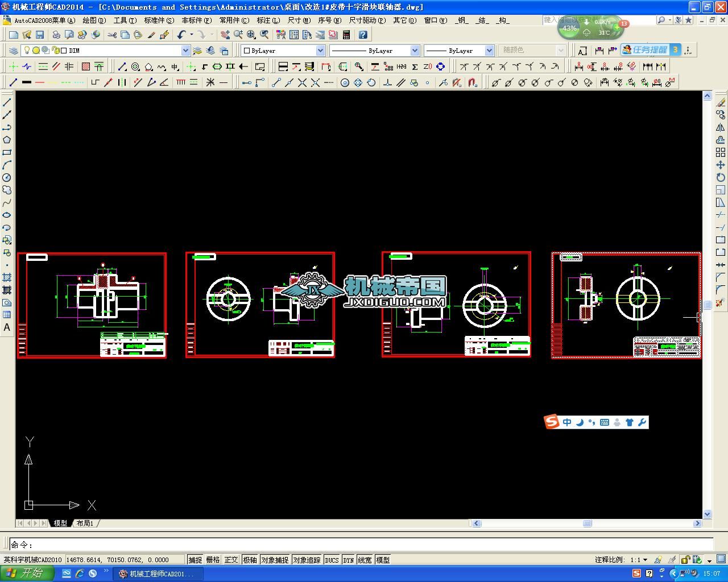Toggle 对象追踪 object tracking in status bar
This screenshot has width=728, height=582.
coord(307,560)
